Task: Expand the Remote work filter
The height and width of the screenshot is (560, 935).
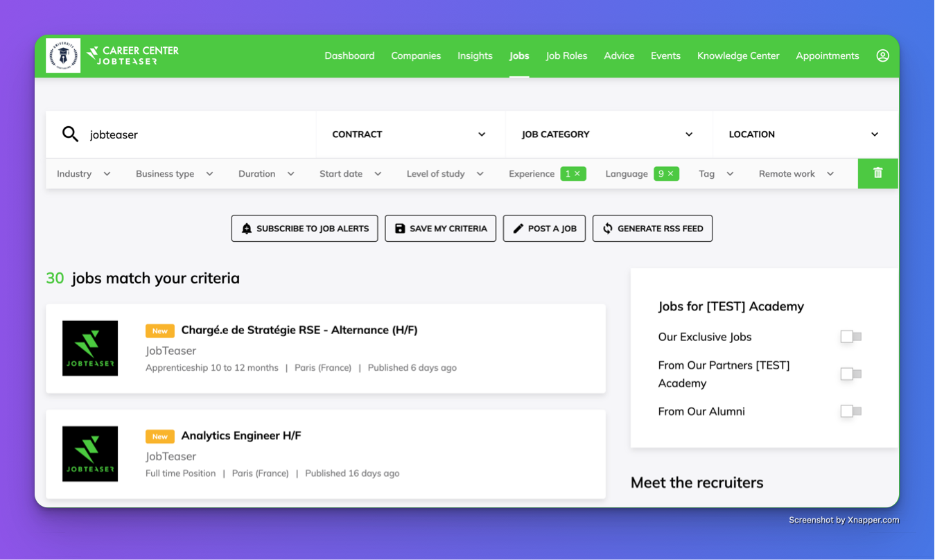Action: [797, 174]
